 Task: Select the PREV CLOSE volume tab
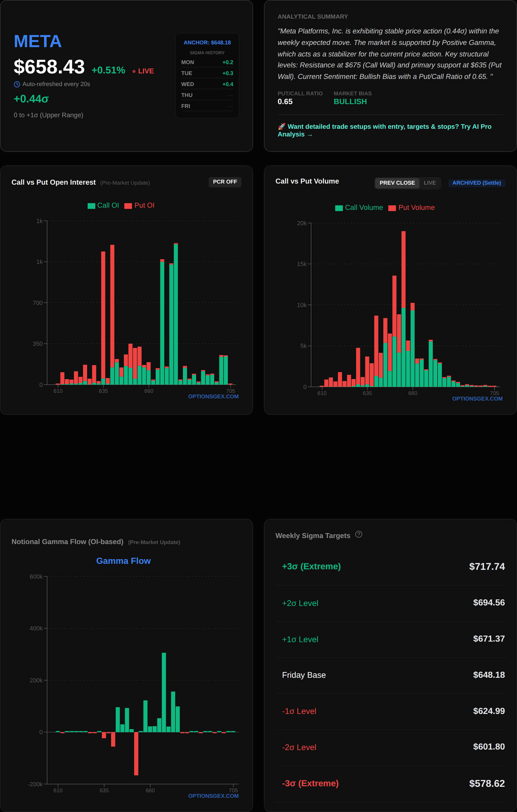(397, 183)
